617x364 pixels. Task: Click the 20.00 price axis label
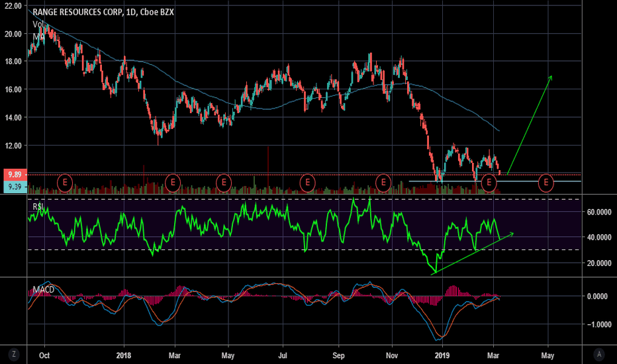(13, 34)
